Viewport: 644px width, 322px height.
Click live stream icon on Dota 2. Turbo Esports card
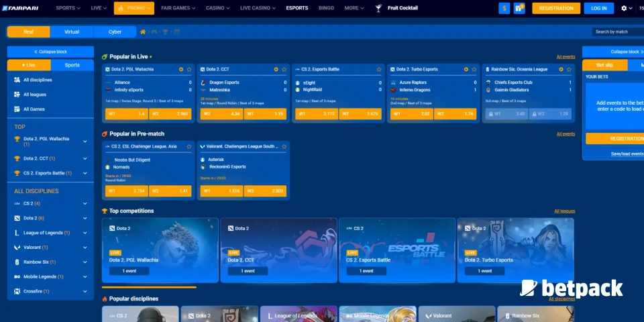pyautogui.click(x=466, y=69)
